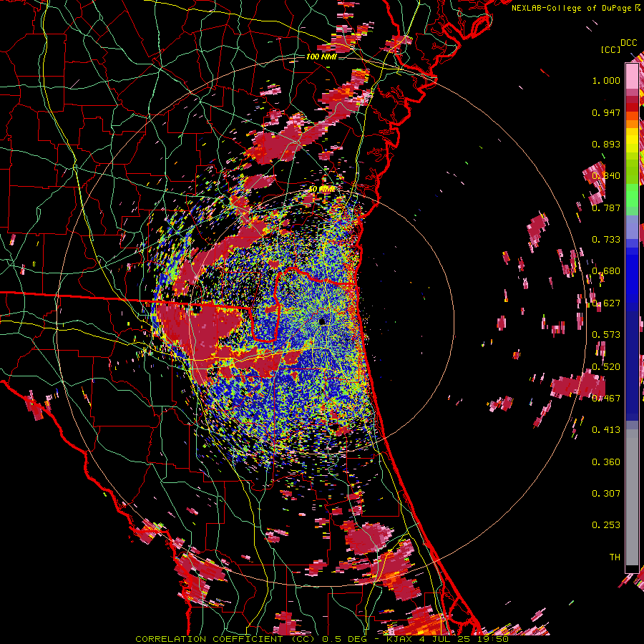Image resolution: width=644 pixels, height=644 pixels.
Task: Click the NEXLAB-College of DuPage credit text
Action: point(571,8)
